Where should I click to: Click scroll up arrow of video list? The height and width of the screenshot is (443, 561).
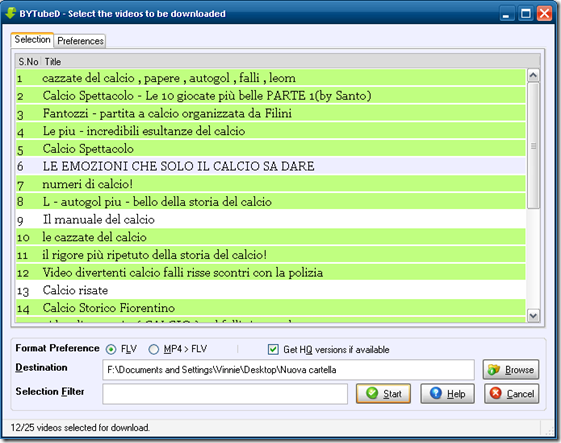click(533, 75)
